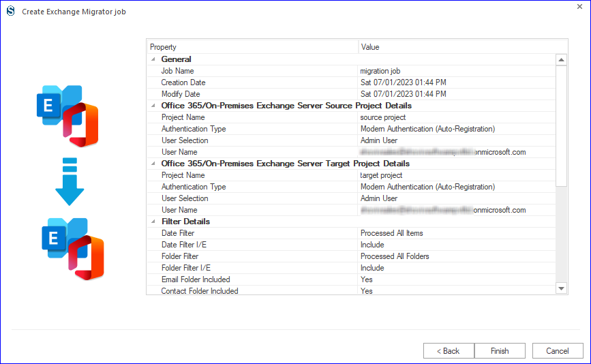
Task: Collapse the Target Project Details section
Action: click(x=153, y=164)
